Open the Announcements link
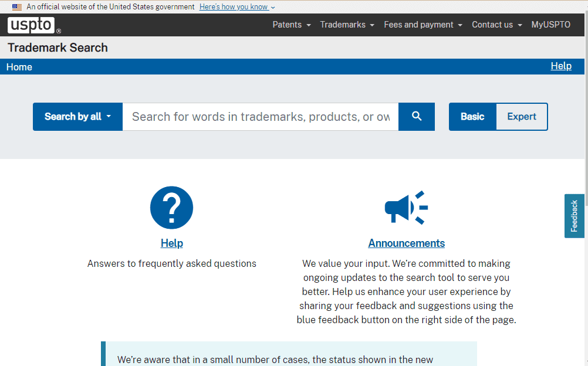The height and width of the screenshot is (366, 588). click(407, 243)
